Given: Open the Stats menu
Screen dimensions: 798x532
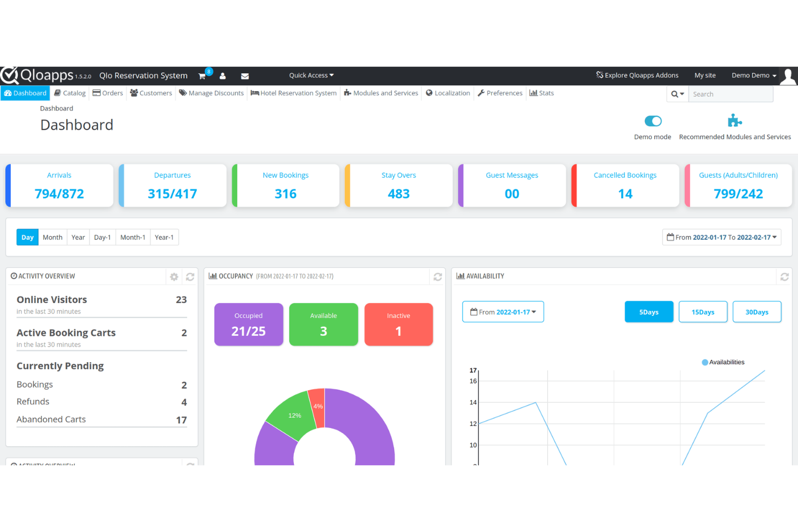Looking at the screenshot, I should click(542, 93).
